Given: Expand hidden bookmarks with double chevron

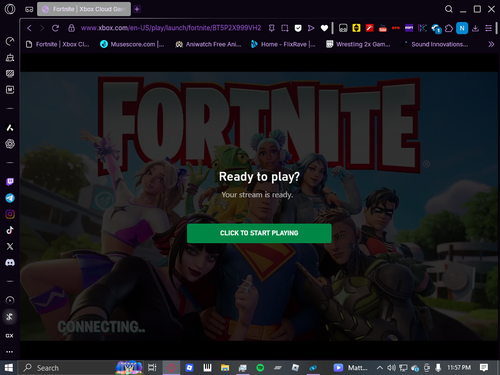Looking at the screenshot, I should click(x=491, y=44).
